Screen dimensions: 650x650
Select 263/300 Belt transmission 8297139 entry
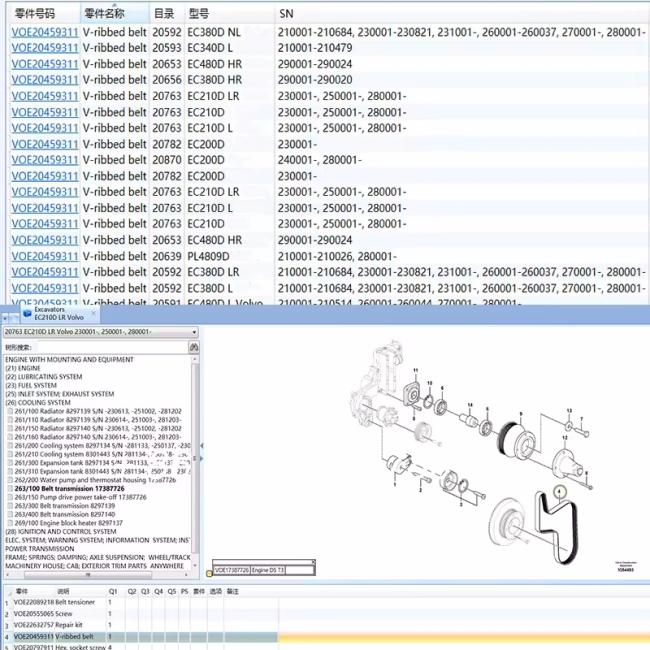(65, 506)
